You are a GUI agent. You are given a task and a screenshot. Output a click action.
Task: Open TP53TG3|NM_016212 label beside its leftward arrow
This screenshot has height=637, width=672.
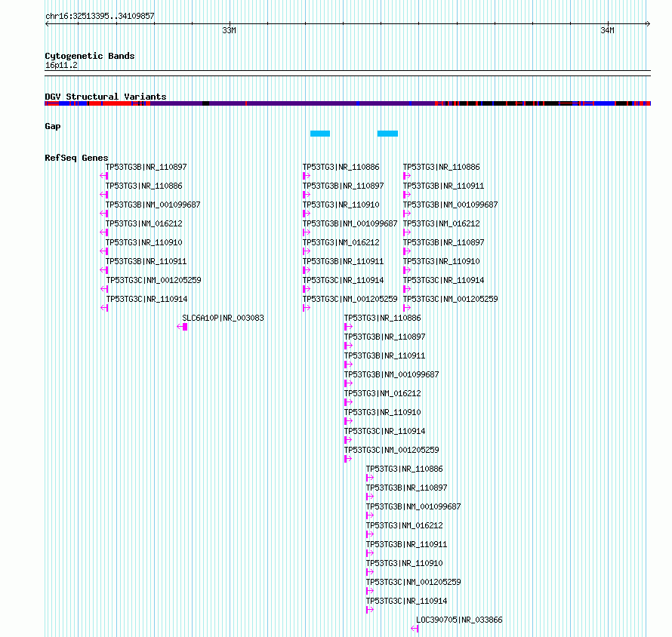coord(143,223)
